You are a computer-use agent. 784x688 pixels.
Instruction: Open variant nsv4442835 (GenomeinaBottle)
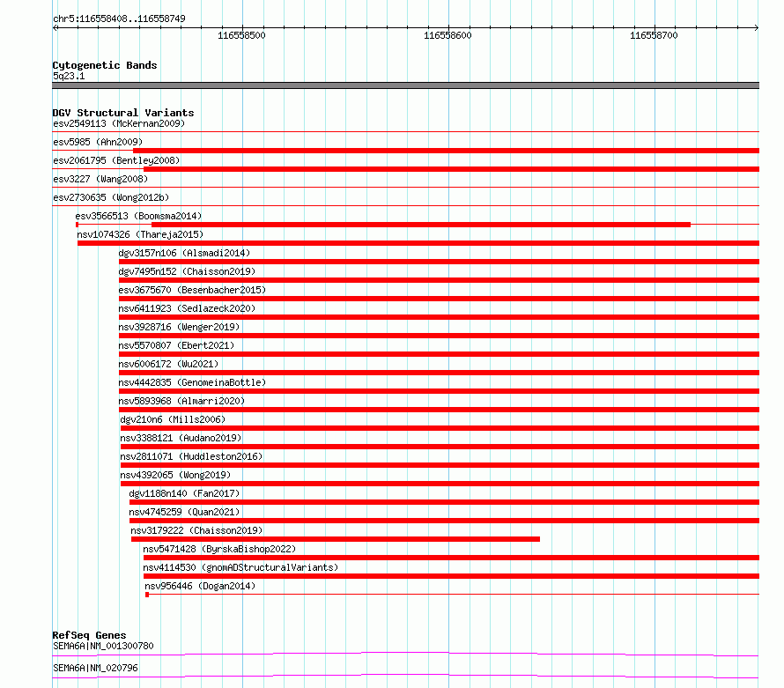(192, 382)
